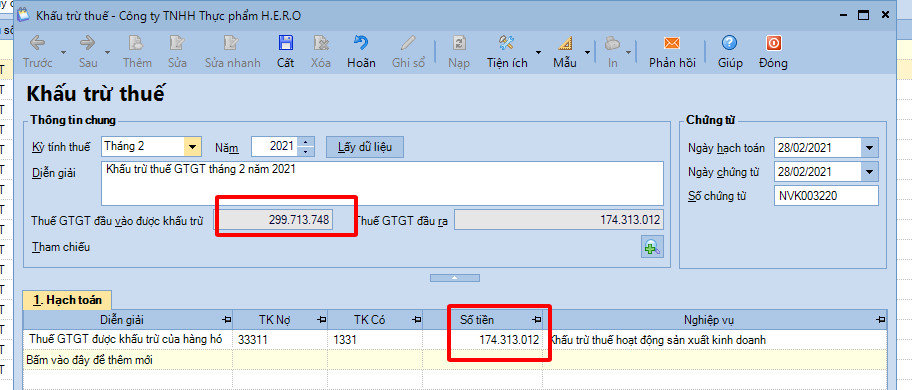
Task: Pin the TK Nợ column
Action: pyautogui.click(x=321, y=320)
